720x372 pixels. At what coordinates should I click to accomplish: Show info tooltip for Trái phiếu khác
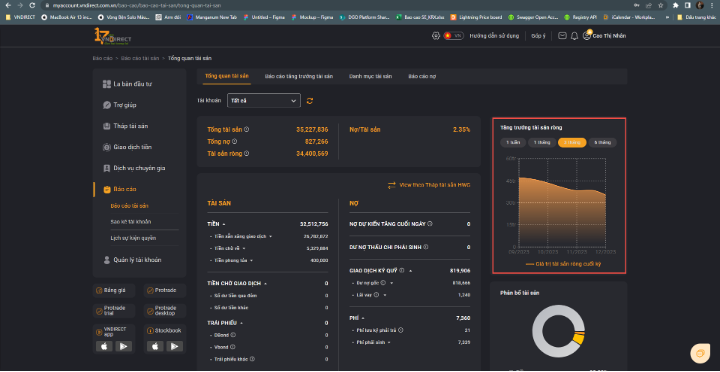pyautogui.click(x=252, y=359)
